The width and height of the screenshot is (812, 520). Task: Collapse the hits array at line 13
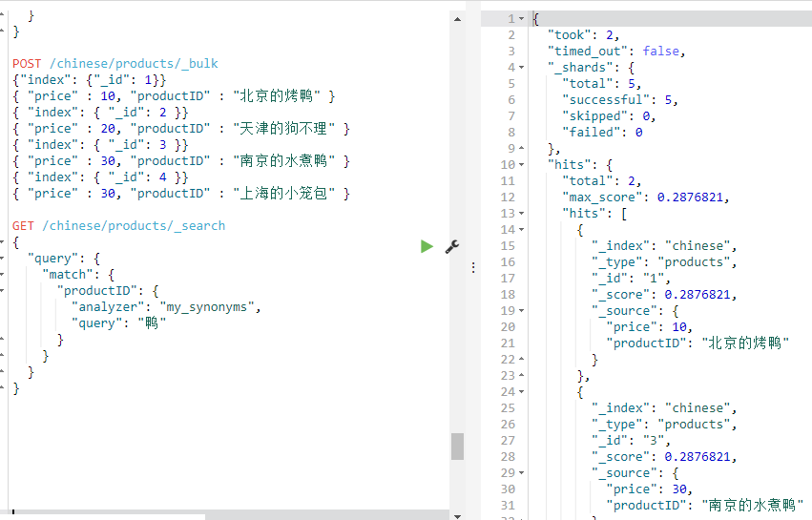(522, 214)
